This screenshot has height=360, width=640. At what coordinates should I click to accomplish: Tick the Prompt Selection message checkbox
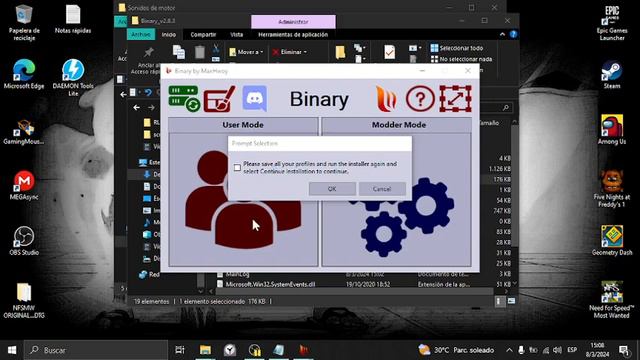[237, 167]
